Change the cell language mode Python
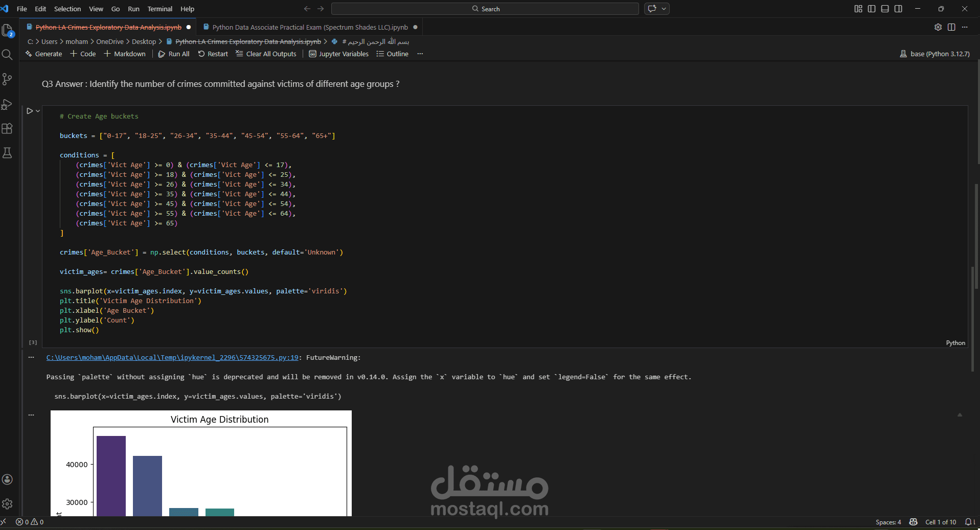Image resolution: width=980 pixels, height=530 pixels. coord(955,343)
